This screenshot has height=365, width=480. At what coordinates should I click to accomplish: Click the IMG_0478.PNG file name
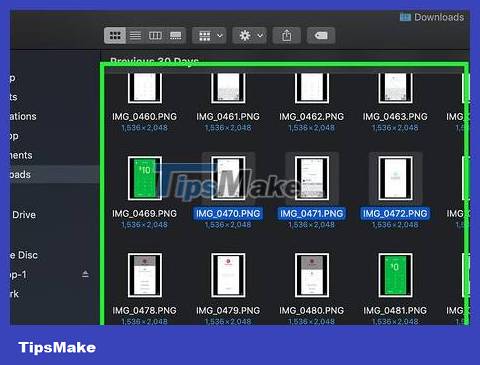(x=144, y=311)
